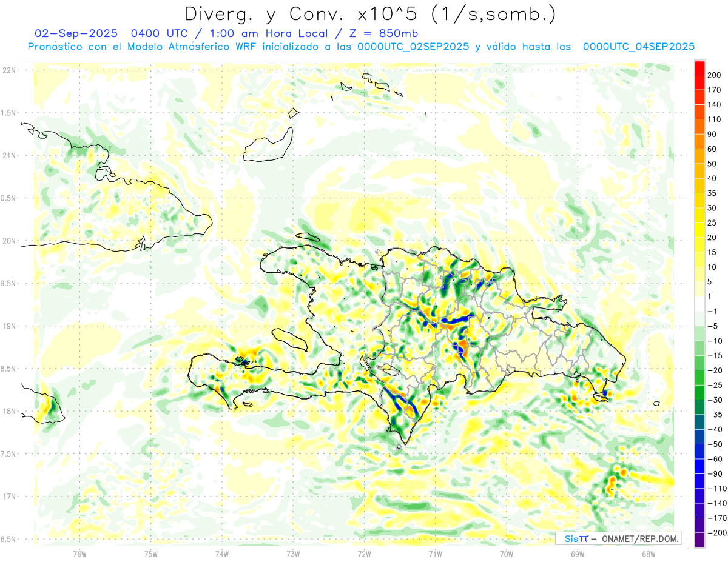
Task: Click the white colorbar swatch between 1 and -1
Action: pos(699,304)
